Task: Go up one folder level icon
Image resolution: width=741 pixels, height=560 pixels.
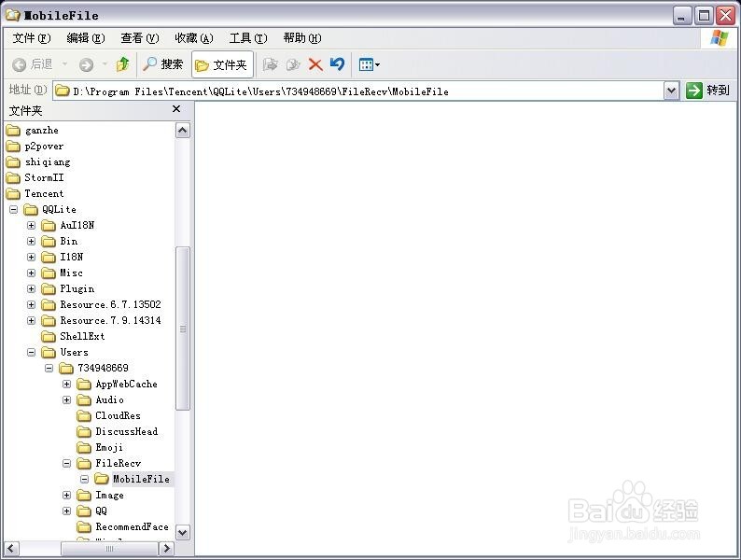Action: tap(122, 64)
